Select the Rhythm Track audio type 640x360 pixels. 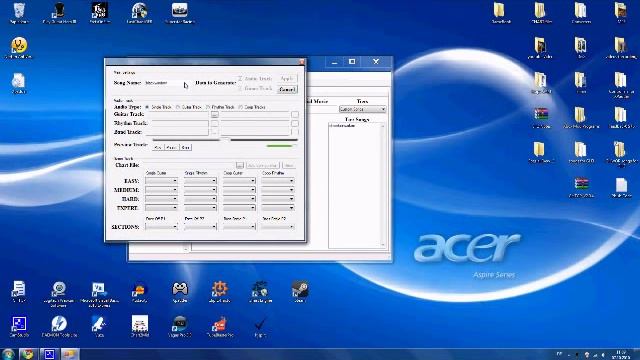click(x=220, y=107)
